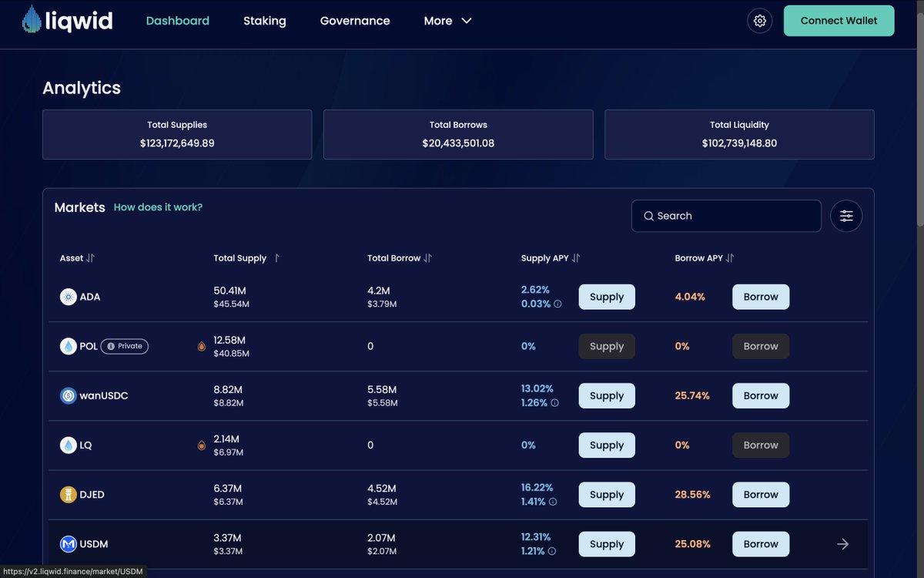The height and width of the screenshot is (578, 924).
Task: Supply USDM to the market
Action: tap(607, 544)
